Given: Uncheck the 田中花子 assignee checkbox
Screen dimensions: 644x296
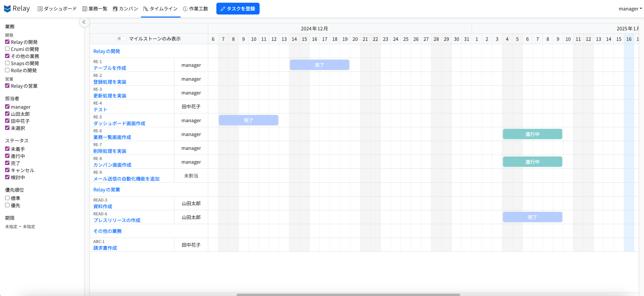Looking at the screenshot, I should click(7, 121).
